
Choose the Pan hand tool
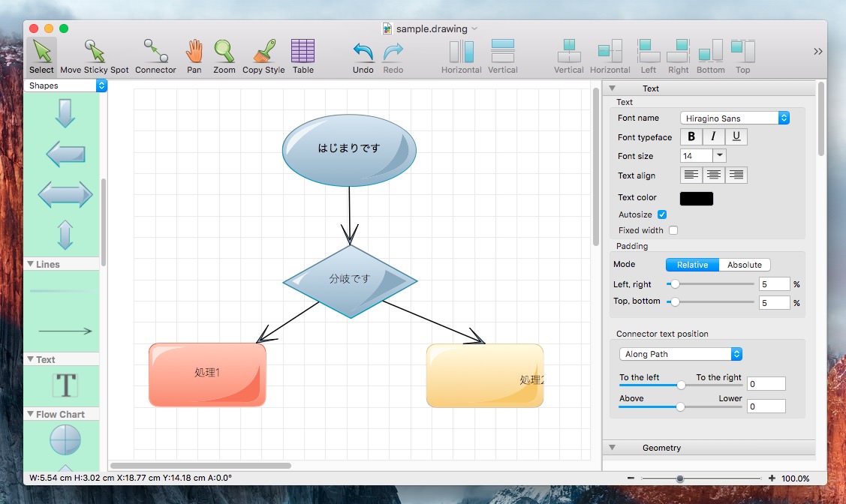coord(194,53)
